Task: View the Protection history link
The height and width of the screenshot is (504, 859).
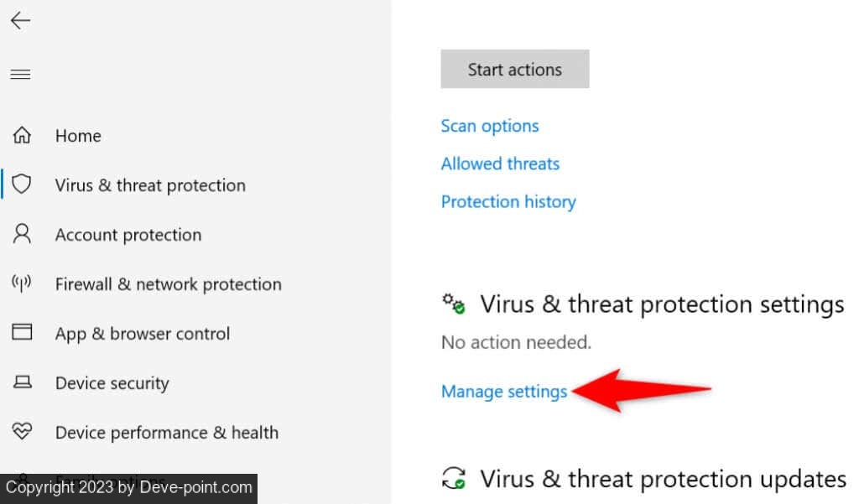Action: (508, 201)
